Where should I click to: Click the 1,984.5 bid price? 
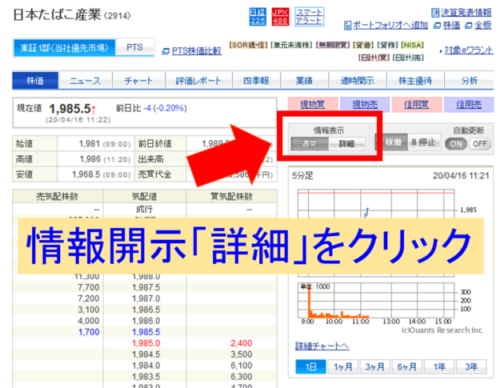point(146,354)
